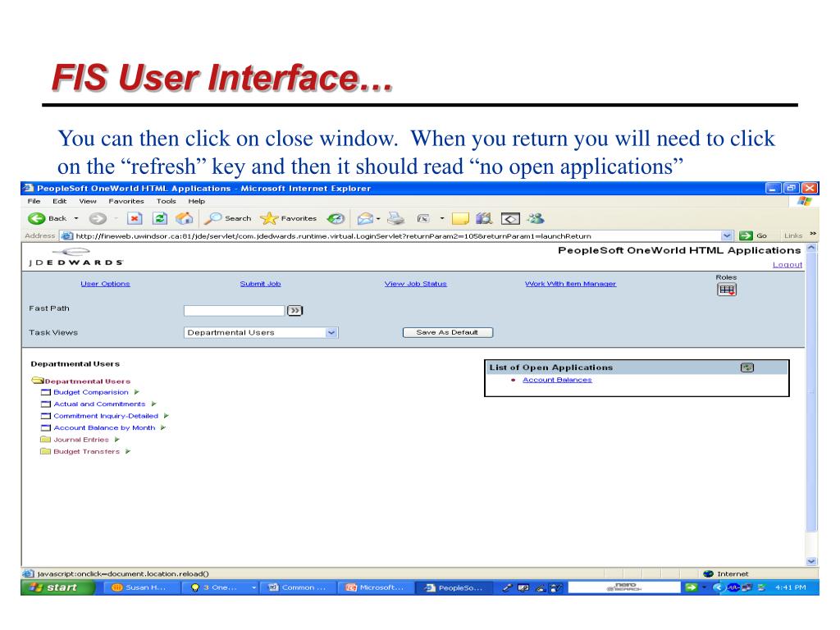Expand arrow next to Budget Comparision
The height and width of the screenshot is (630, 840).
pyautogui.click(x=137, y=393)
